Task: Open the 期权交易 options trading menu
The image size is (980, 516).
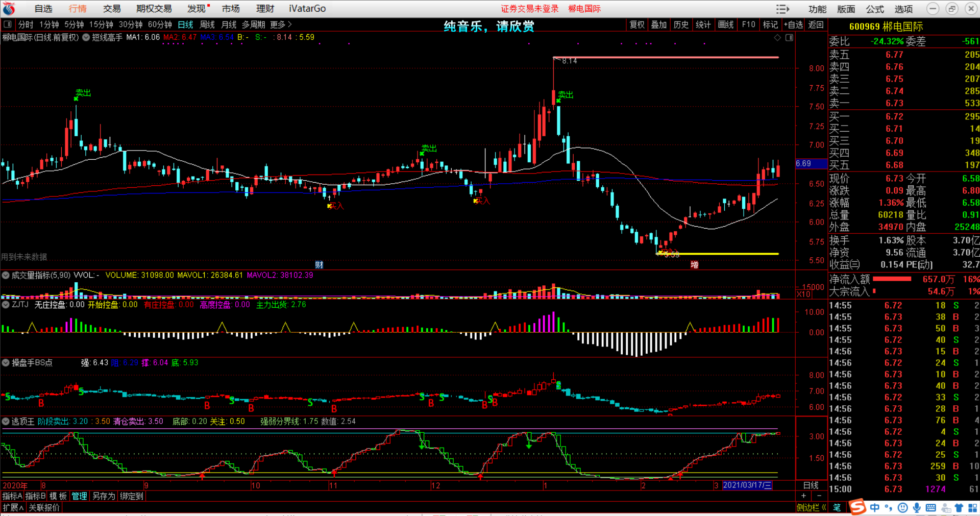Action: (x=154, y=9)
